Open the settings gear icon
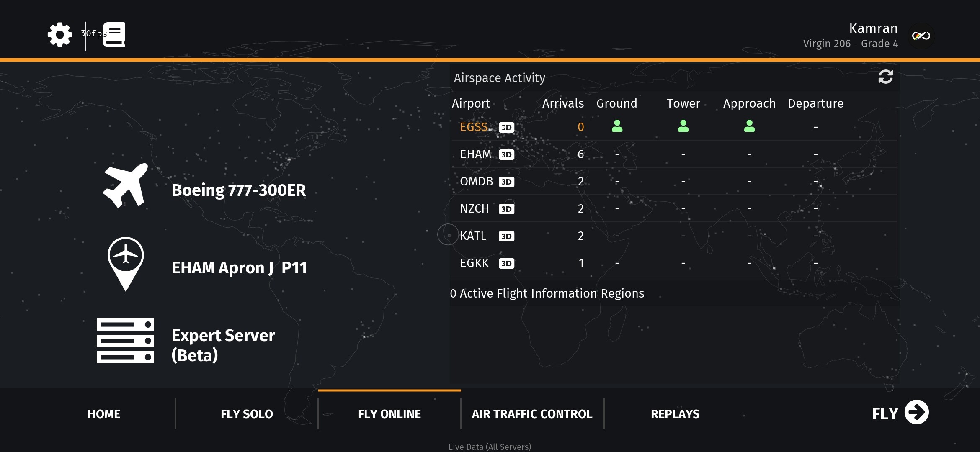980x452 pixels. (x=60, y=35)
